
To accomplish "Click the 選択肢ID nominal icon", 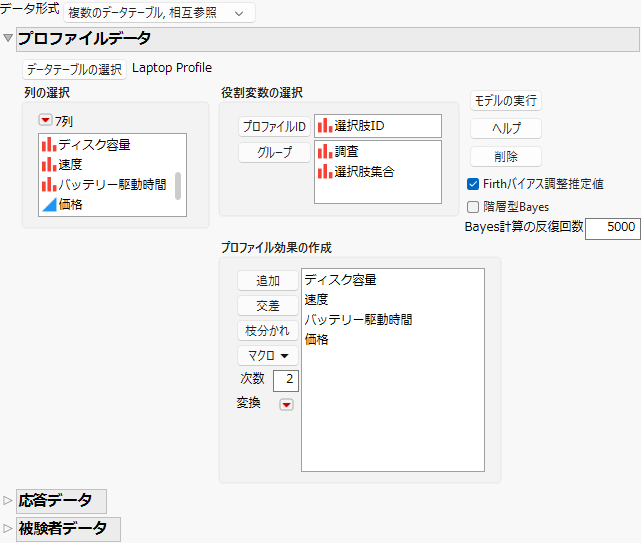I will point(325,126).
